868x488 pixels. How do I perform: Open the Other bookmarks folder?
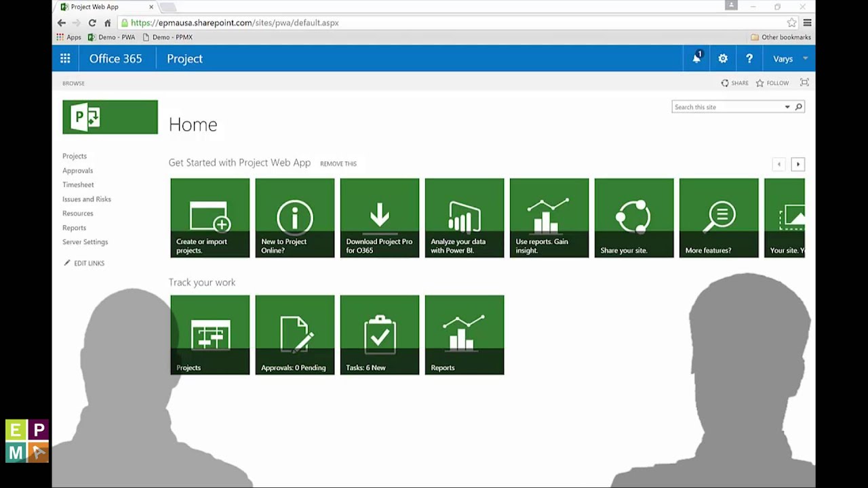coord(781,37)
